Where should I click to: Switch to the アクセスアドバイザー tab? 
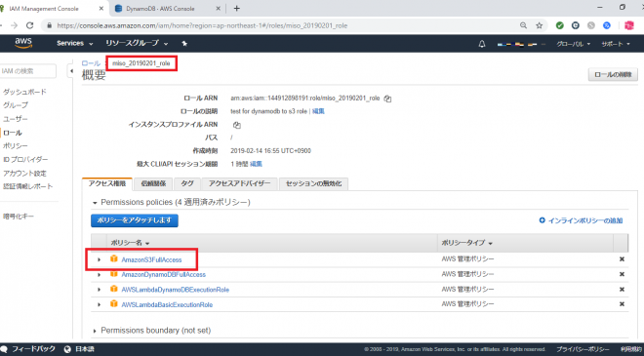239,183
